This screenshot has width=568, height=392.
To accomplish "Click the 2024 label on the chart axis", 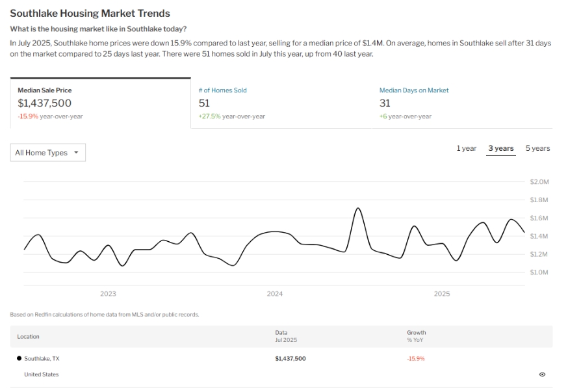I will (x=275, y=294).
